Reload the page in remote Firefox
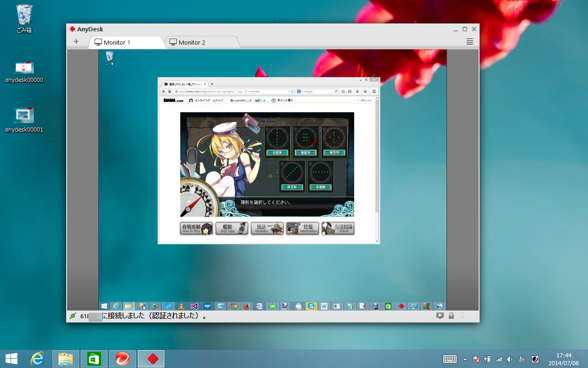 point(292,92)
